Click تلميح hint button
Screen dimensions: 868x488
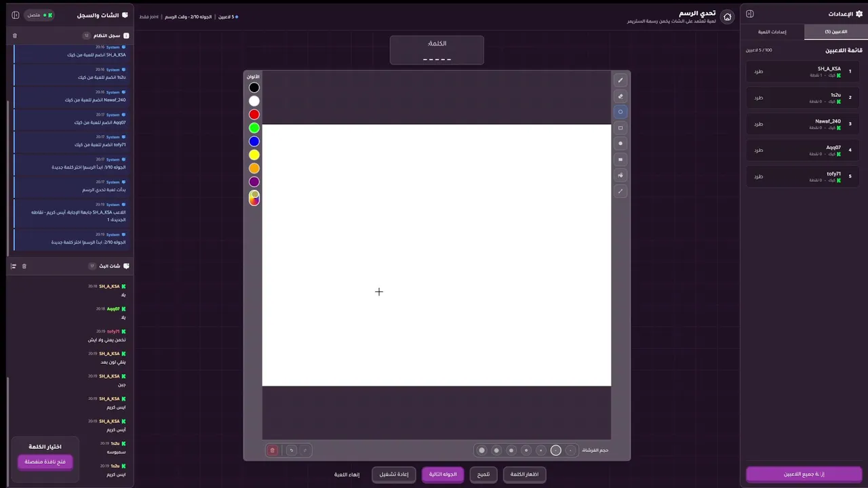(484, 474)
